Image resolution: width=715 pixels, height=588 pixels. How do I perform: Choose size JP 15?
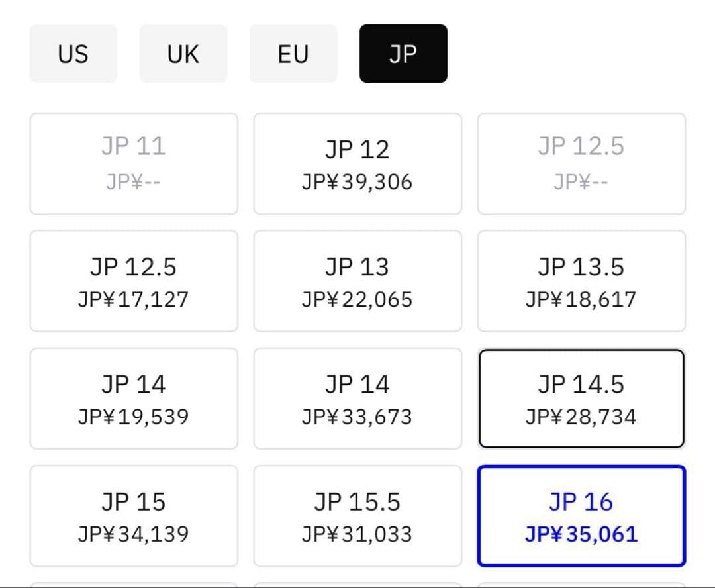[134, 516]
